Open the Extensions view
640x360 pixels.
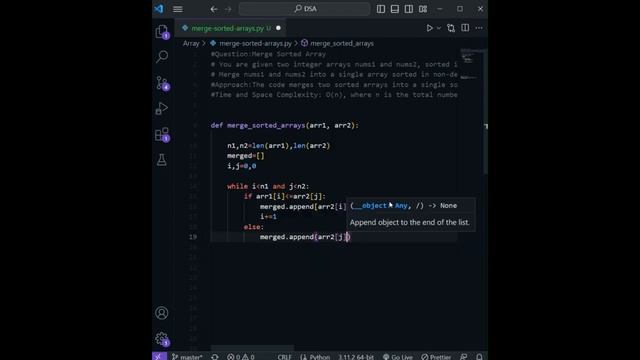(162, 134)
